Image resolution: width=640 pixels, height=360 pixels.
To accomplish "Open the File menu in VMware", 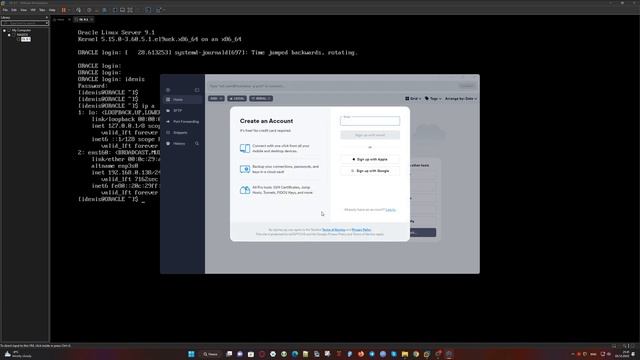I will (x=5, y=10).
